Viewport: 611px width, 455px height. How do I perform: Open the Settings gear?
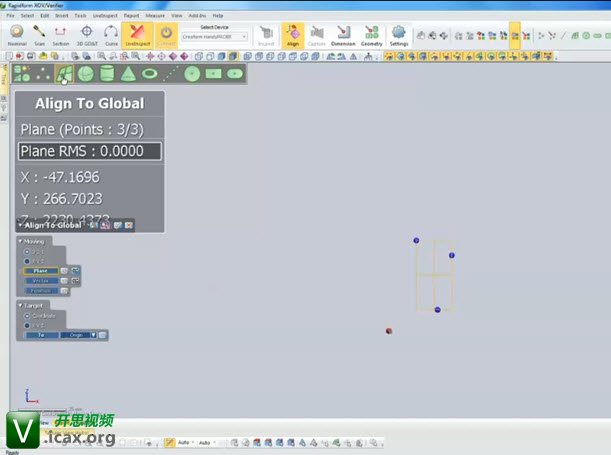pos(399,35)
